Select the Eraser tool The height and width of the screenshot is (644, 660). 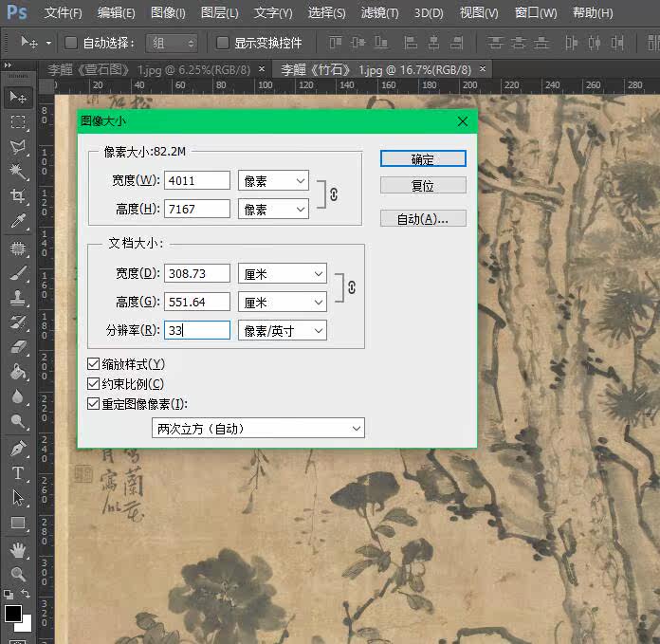click(18, 347)
